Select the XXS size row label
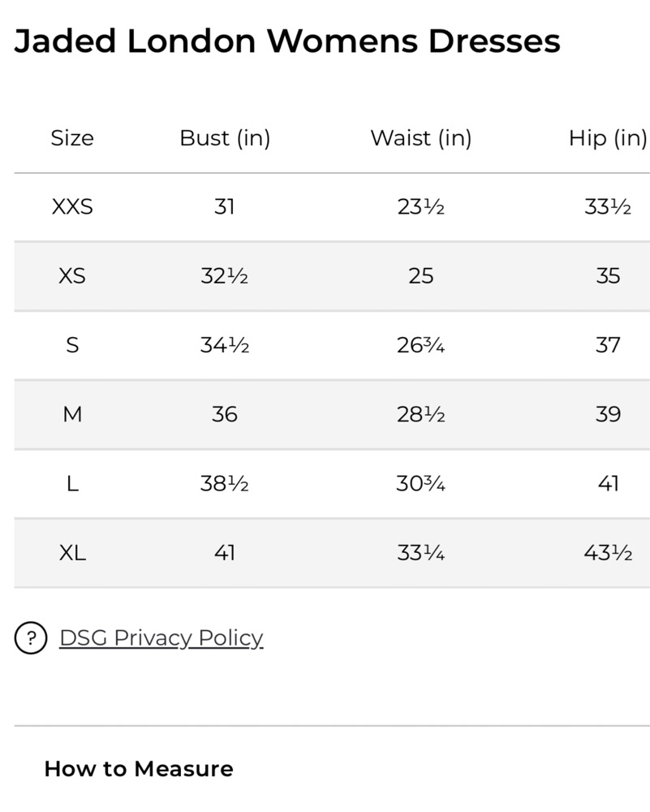This screenshot has height=812, width=650. point(72,206)
